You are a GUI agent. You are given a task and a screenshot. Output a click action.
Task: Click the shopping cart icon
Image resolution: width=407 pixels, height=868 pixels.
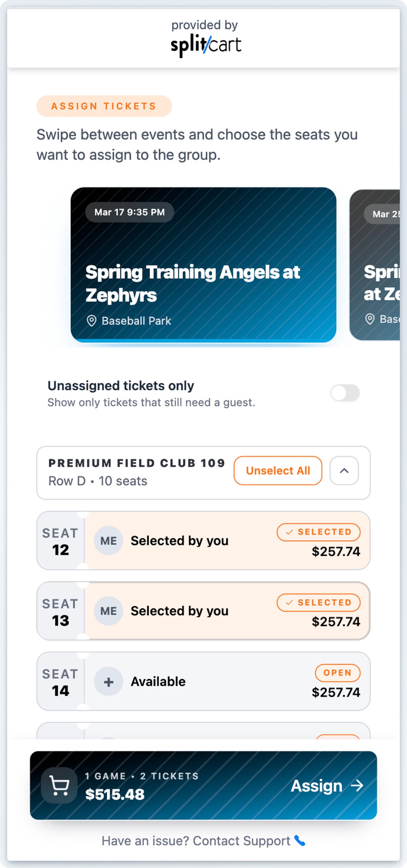tap(59, 785)
